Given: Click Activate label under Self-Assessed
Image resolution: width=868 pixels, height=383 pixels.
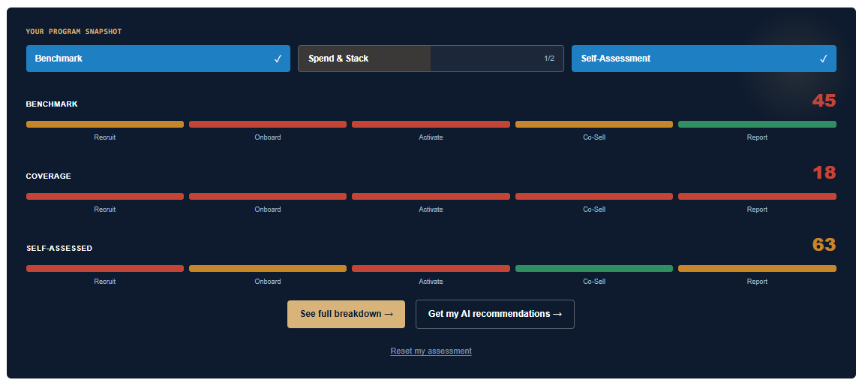Looking at the screenshot, I should (431, 282).
